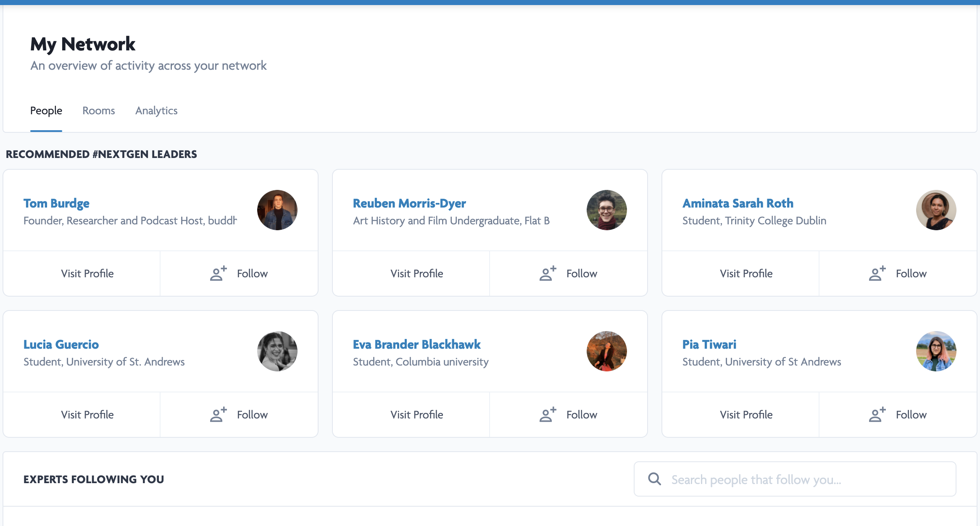Click Eva Brander Blackhawk's avatar thumbnail
The height and width of the screenshot is (526, 980).
click(x=606, y=351)
